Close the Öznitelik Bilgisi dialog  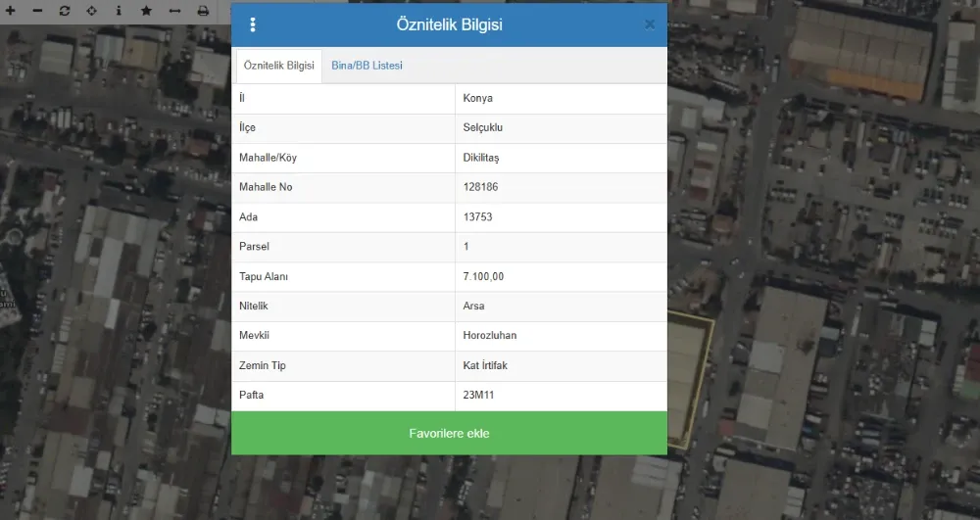650,24
